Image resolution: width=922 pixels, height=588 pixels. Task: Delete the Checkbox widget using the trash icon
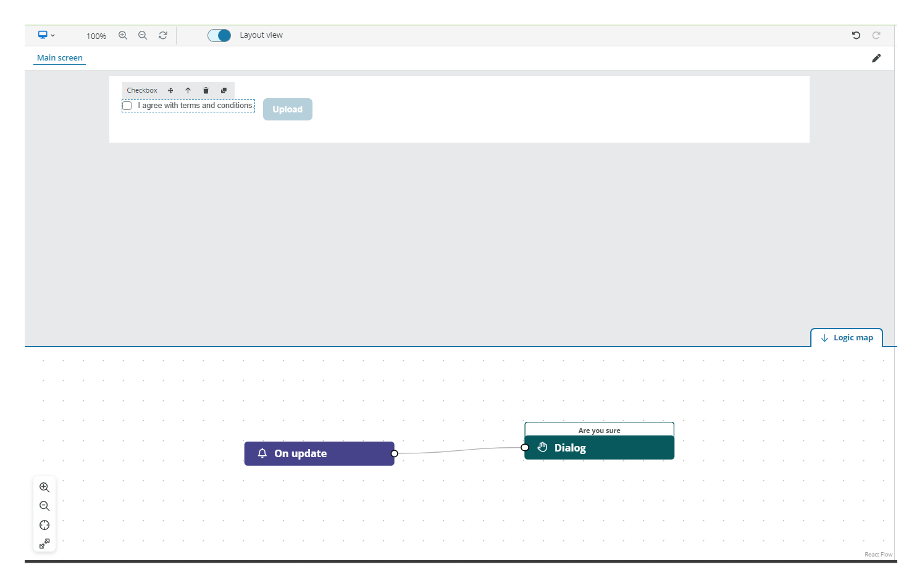(206, 90)
